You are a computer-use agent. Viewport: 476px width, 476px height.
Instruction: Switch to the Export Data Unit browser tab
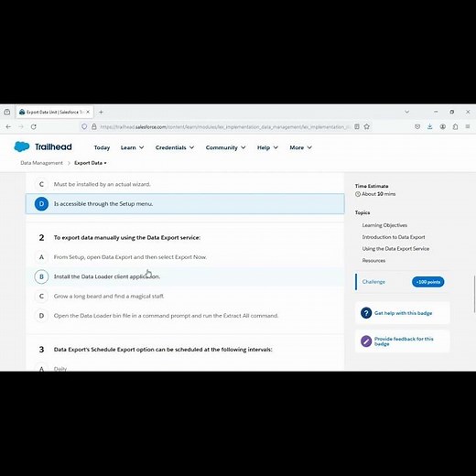click(x=54, y=112)
